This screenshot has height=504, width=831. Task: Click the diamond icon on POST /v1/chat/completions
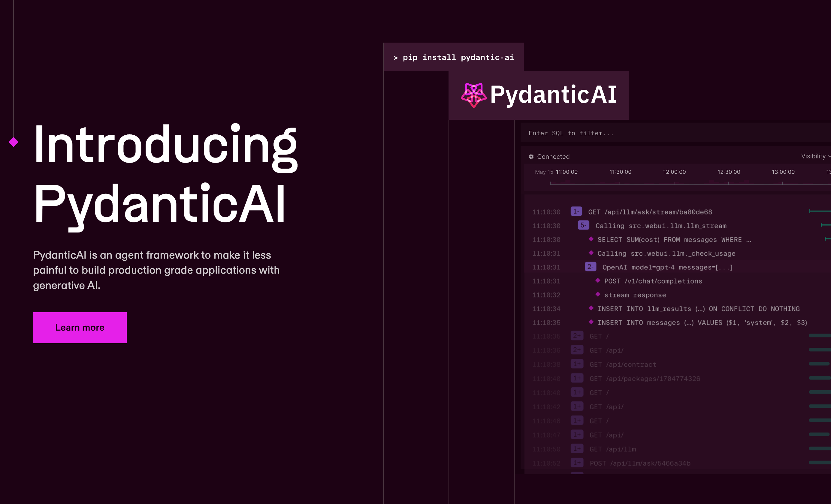tap(598, 281)
